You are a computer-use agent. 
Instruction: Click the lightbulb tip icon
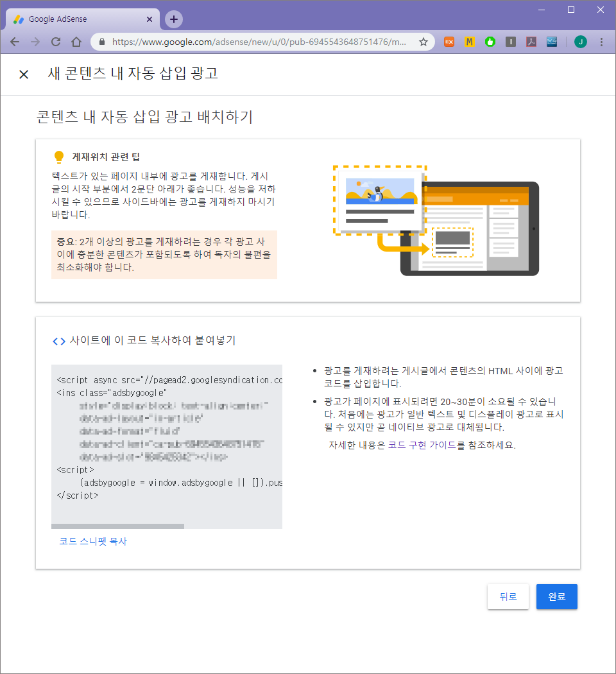(59, 157)
